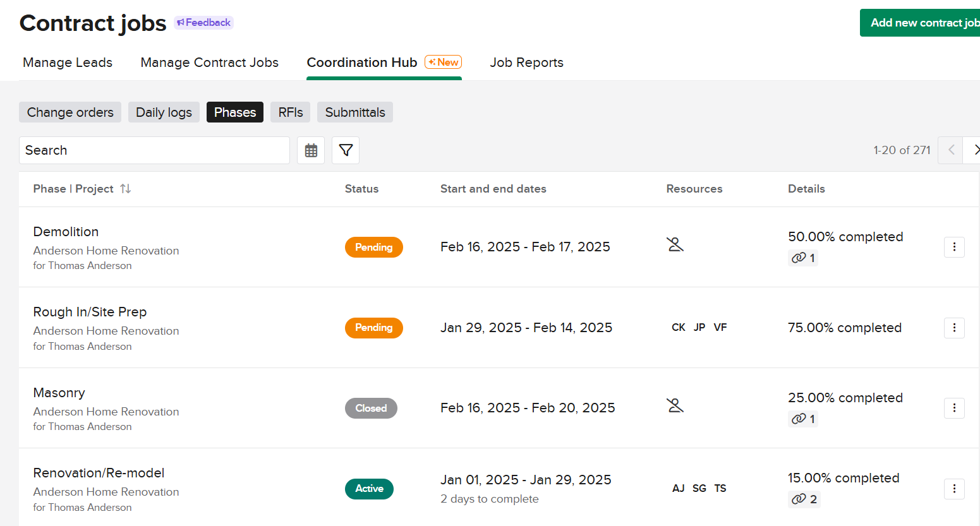Click Start and end dates column header
This screenshot has height=526, width=980.
493,189
